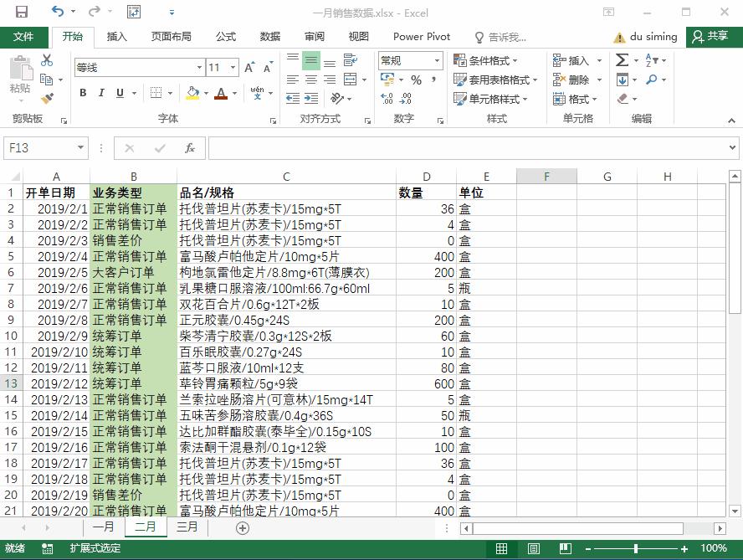743x560 pixels.
Task: Apply the Percent Style icon
Action: click(417, 80)
